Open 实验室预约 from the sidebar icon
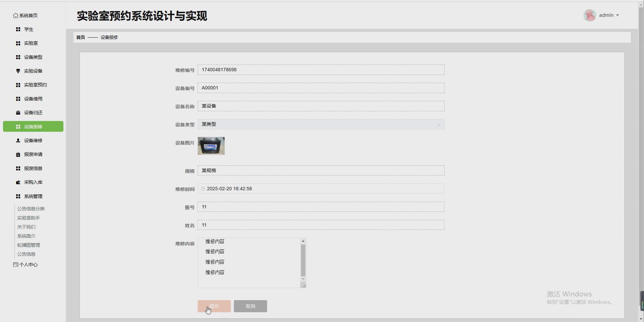This screenshot has width=644, height=322. point(18,85)
